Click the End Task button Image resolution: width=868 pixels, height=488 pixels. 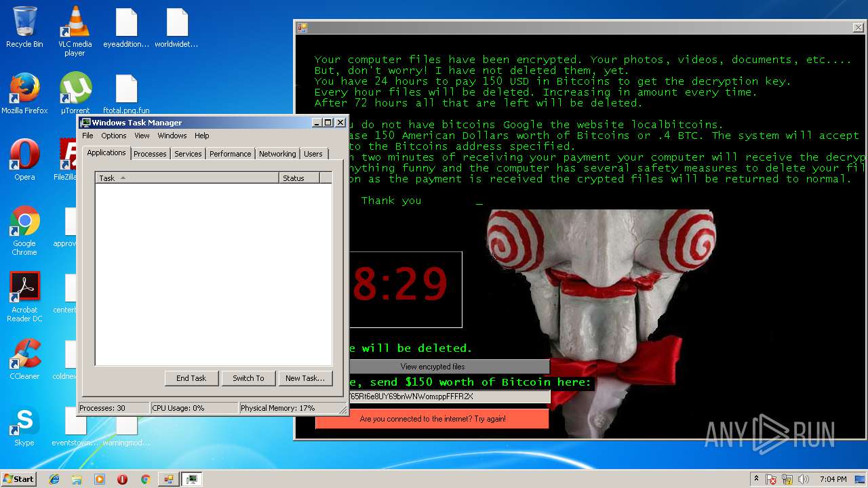click(x=191, y=378)
